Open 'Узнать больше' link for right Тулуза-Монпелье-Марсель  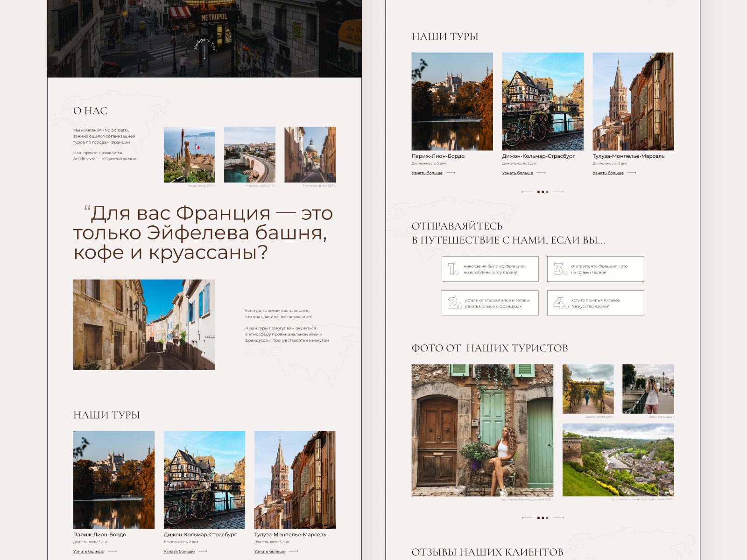pyautogui.click(x=608, y=173)
